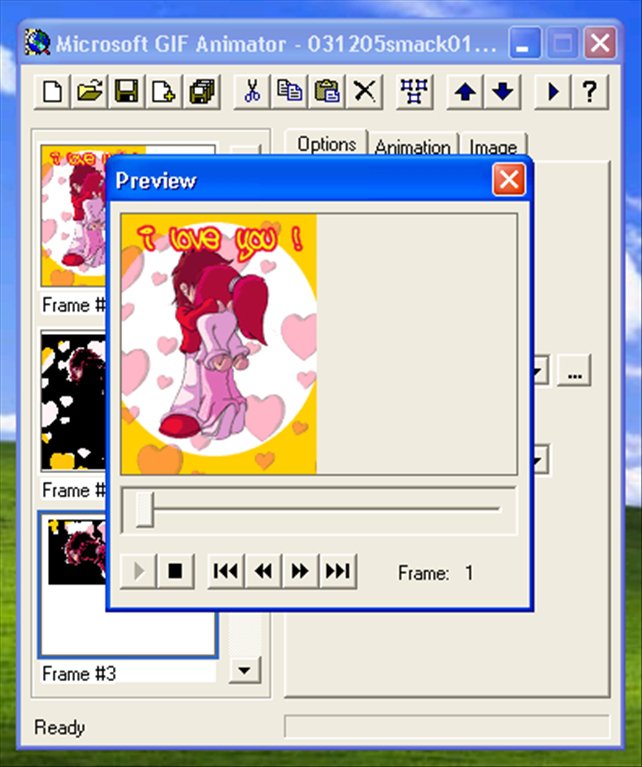Click the Play button in the Preview dialog

click(x=138, y=571)
